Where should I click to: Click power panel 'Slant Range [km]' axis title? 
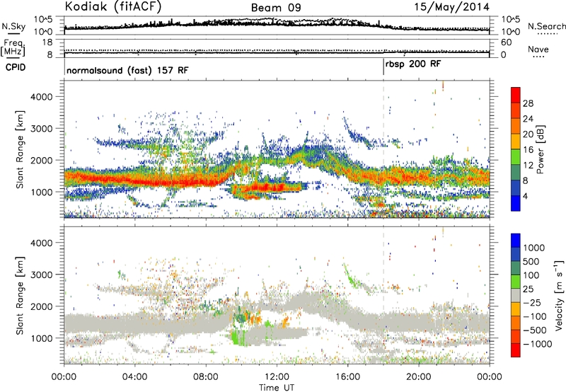(20, 149)
